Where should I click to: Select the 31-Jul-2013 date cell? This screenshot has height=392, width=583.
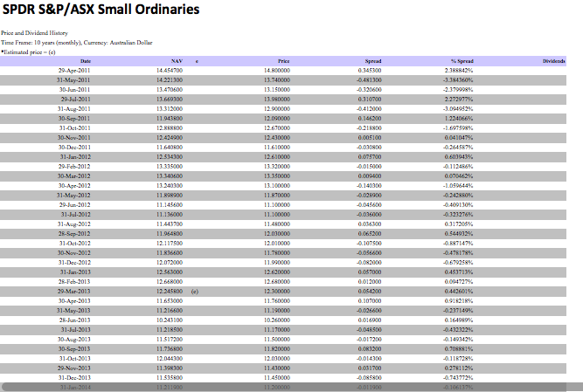click(75, 330)
